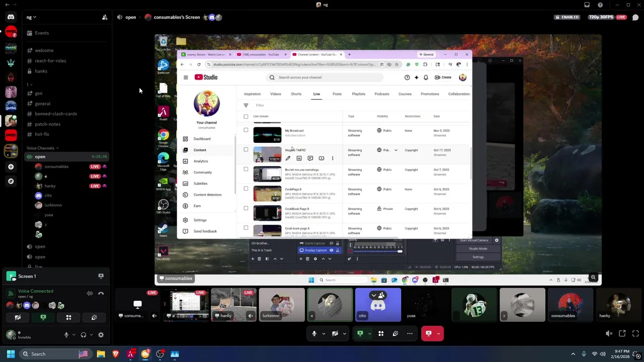The width and height of the screenshot is (644, 362).
Task: Open mic options arrow in call control bar
Action: (324, 333)
